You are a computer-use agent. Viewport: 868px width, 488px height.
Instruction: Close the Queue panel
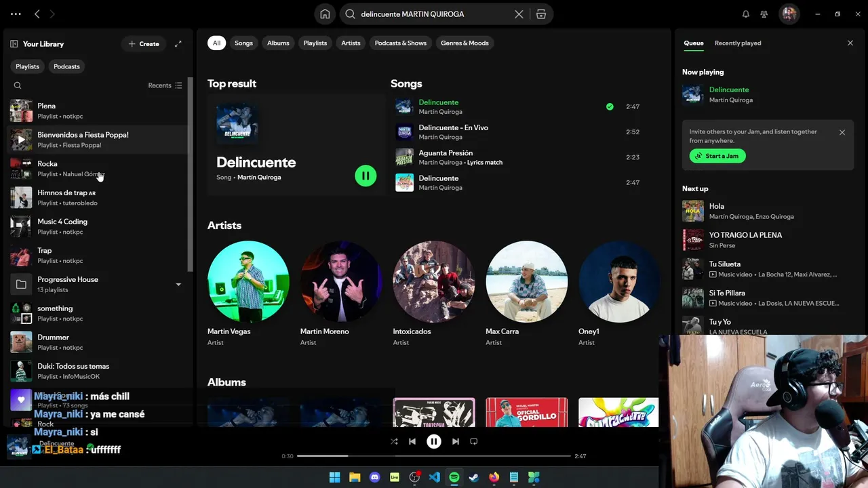850,43
